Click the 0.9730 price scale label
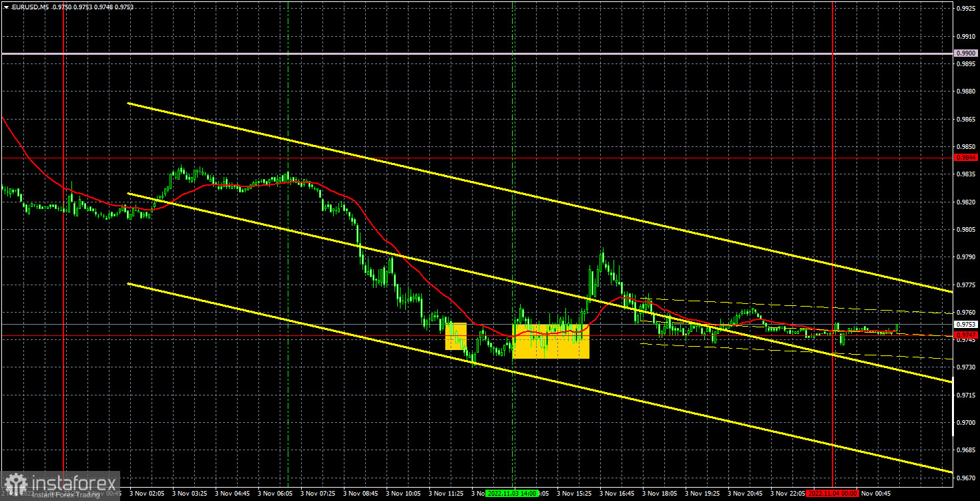 click(x=966, y=367)
